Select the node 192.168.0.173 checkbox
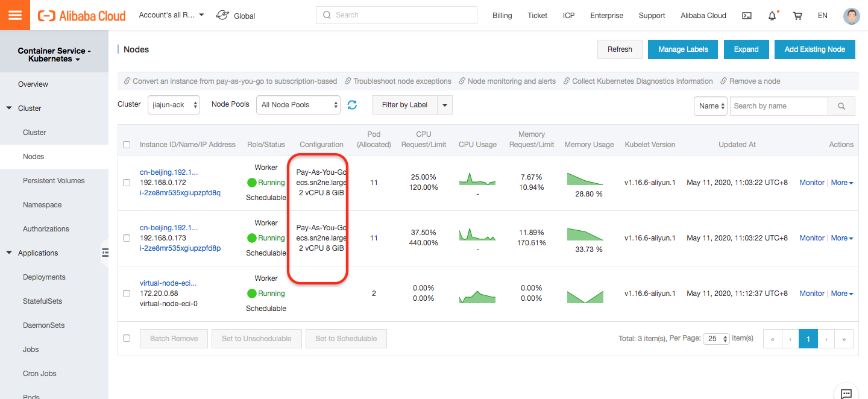The height and width of the screenshot is (399, 868). pos(127,238)
